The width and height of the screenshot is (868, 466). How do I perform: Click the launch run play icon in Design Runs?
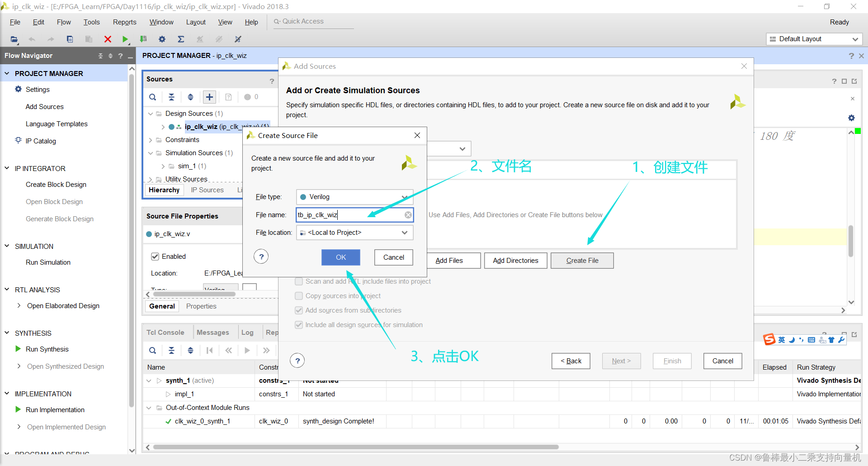(x=247, y=350)
